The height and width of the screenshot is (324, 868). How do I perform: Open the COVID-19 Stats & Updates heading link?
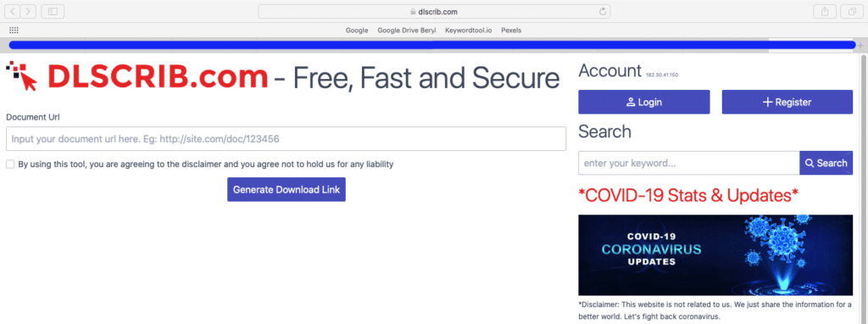688,195
